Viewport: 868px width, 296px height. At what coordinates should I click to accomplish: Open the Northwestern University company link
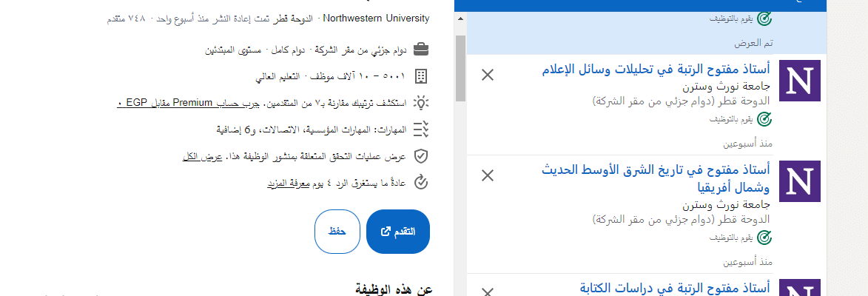[x=376, y=18]
